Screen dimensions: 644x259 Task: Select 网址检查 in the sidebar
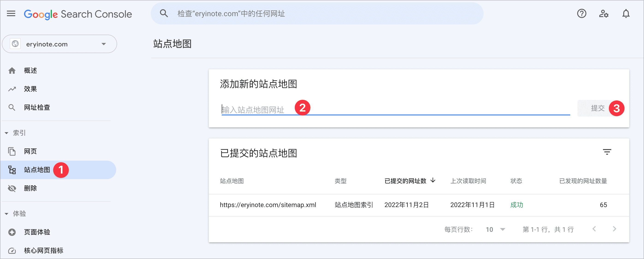tap(37, 108)
